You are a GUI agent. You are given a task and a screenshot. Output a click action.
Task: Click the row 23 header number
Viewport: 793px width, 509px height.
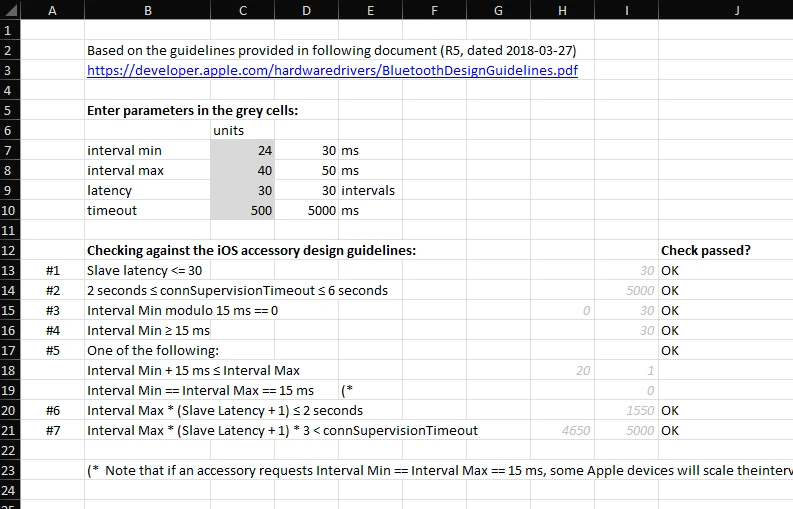pos(10,471)
